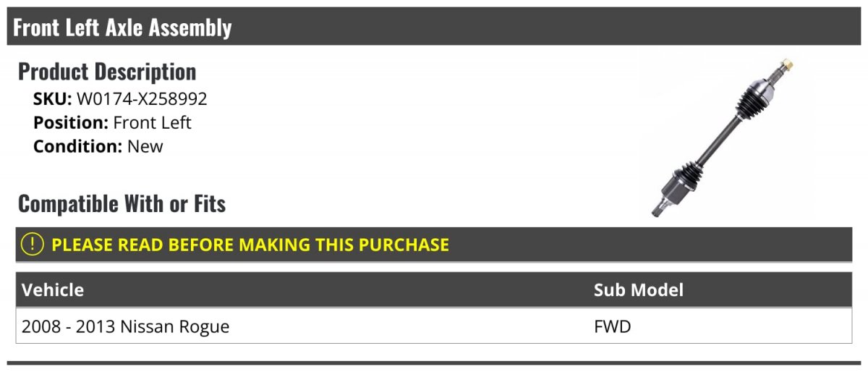
Task: Click the exclamation warning circle icon
Action: point(33,245)
